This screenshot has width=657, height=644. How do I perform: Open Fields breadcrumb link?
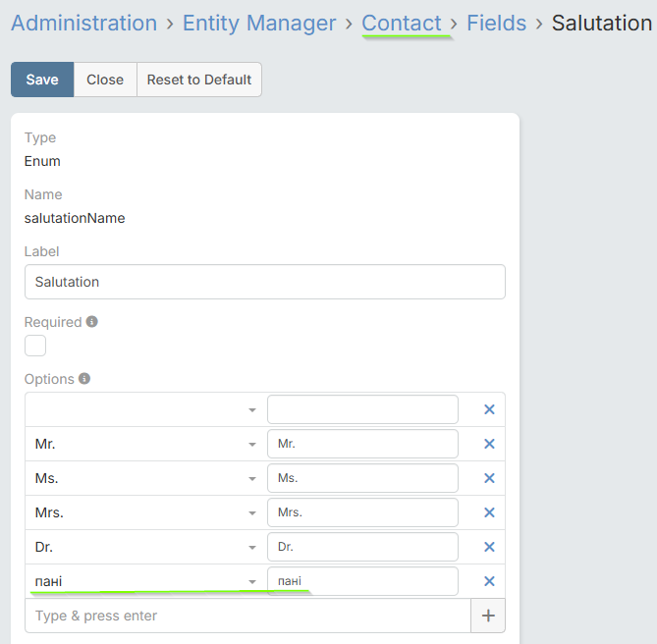tap(497, 23)
